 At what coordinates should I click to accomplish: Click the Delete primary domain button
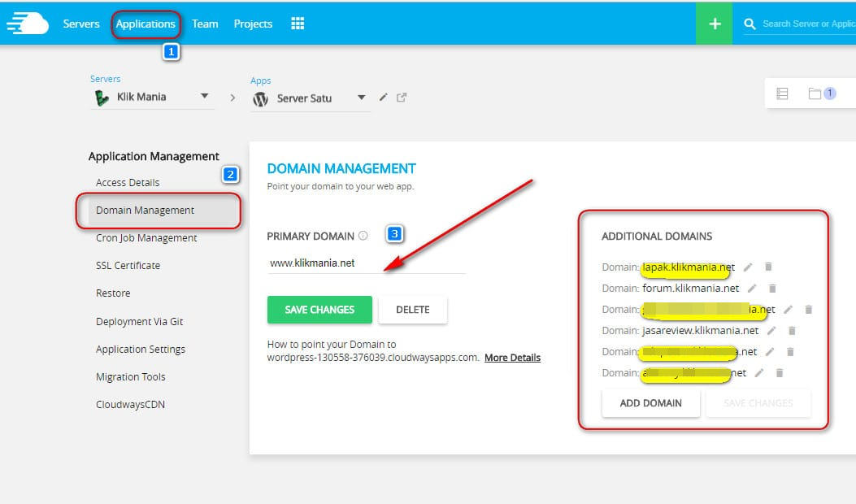pyautogui.click(x=413, y=310)
